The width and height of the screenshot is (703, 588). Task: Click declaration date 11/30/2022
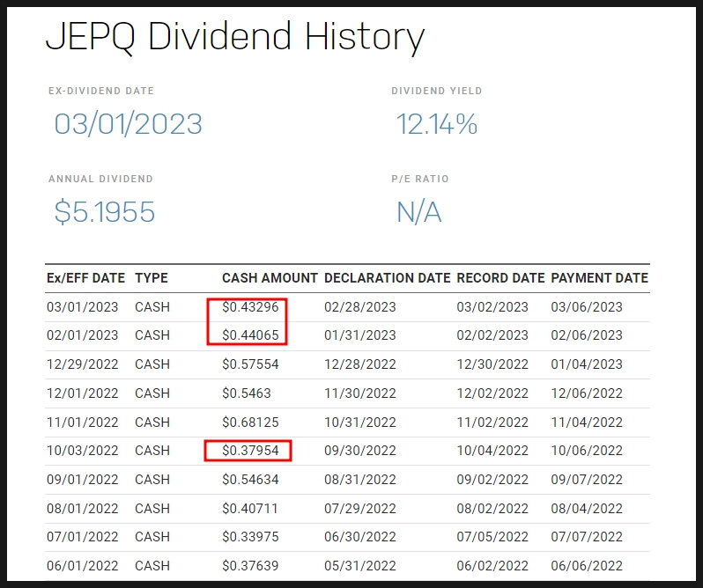[x=360, y=393]
